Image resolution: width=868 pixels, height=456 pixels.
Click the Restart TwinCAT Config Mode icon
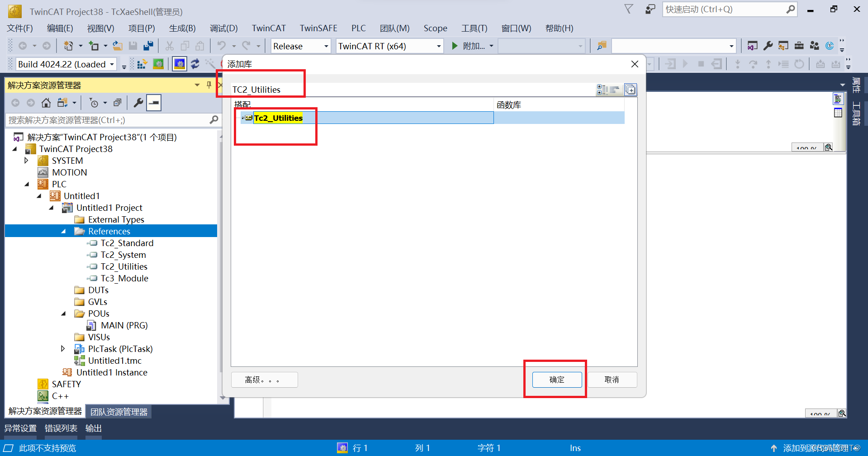[x=180, y=64]
